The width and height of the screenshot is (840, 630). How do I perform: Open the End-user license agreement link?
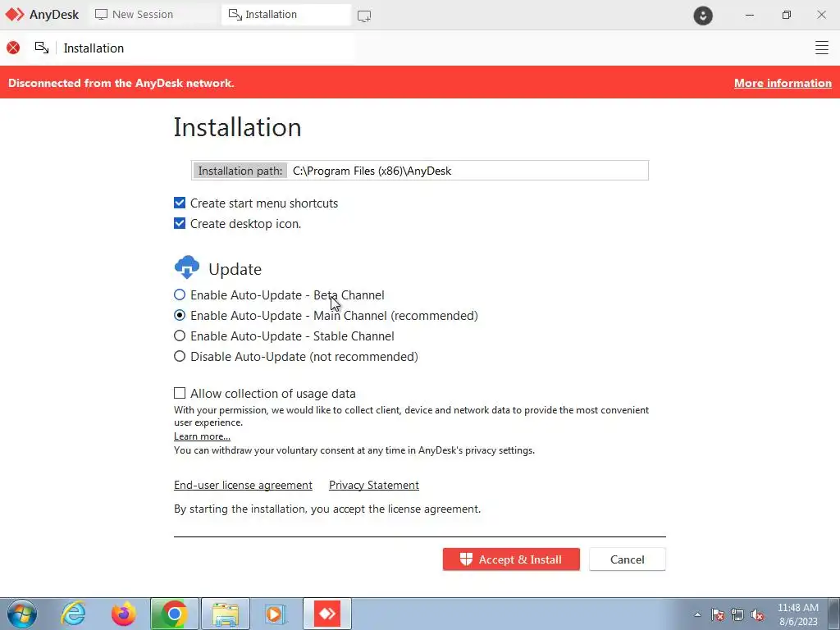point(243,485)
